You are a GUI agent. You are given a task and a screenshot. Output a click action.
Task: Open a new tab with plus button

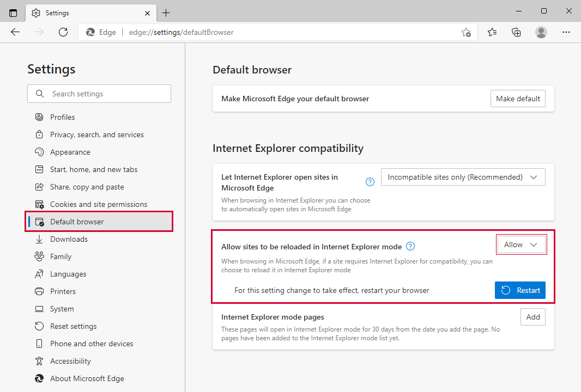166,13
